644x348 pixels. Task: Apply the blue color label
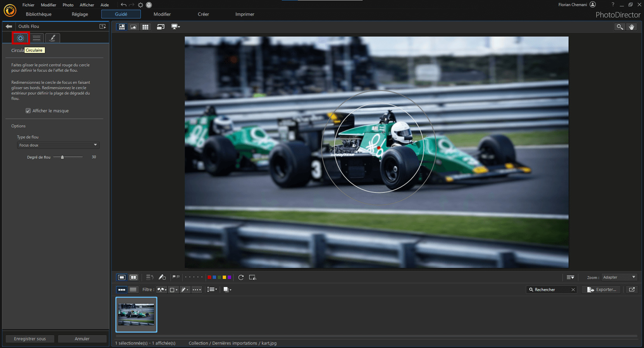click(x=214, y=277)
